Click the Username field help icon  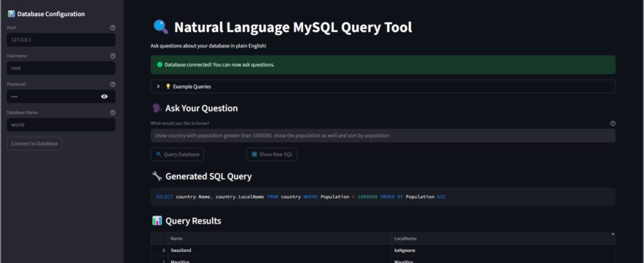pos(113,56)
